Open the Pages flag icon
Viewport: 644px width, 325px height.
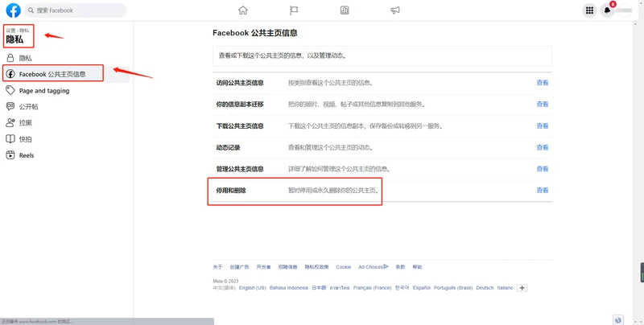tap(294, 10)
